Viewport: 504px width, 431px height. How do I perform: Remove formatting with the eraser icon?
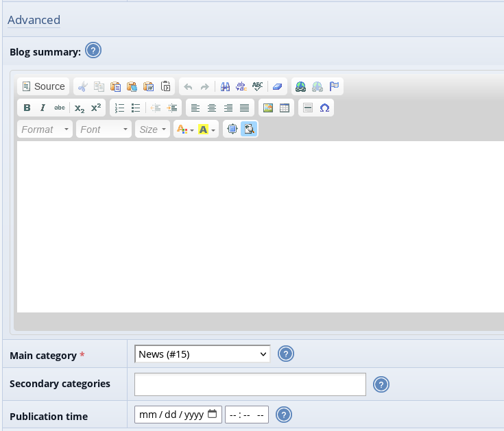(x=278, y=86)
